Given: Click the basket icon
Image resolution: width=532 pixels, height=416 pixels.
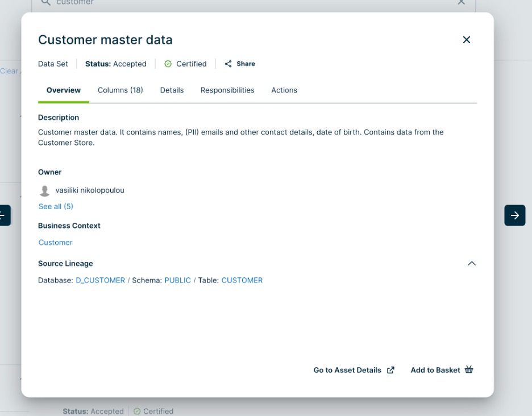Looking at the screenshot, I should click(469, 370).
